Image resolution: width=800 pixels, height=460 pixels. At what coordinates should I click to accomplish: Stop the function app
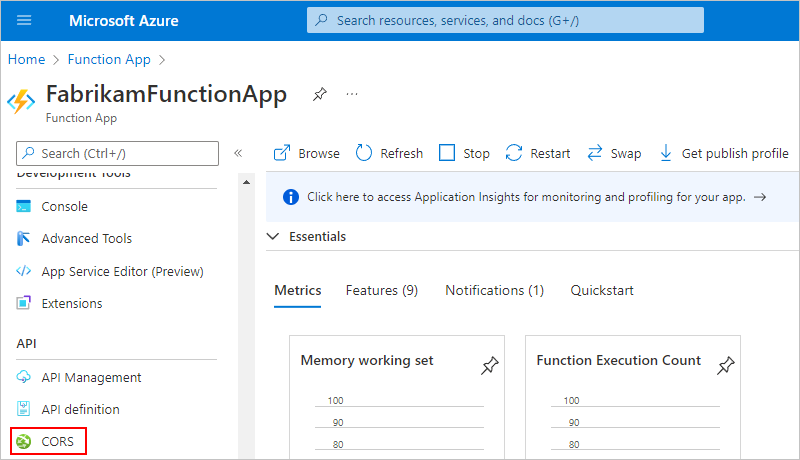464,153
